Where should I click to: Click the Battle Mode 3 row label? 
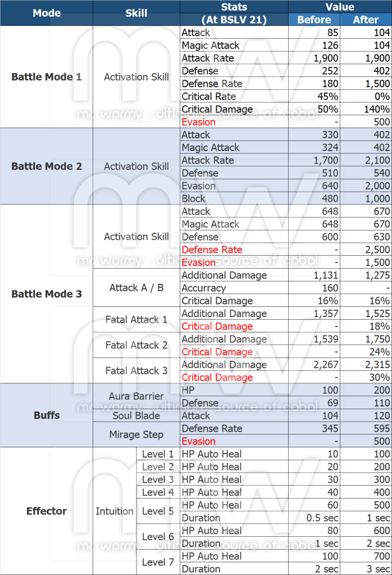coord(47,294)
